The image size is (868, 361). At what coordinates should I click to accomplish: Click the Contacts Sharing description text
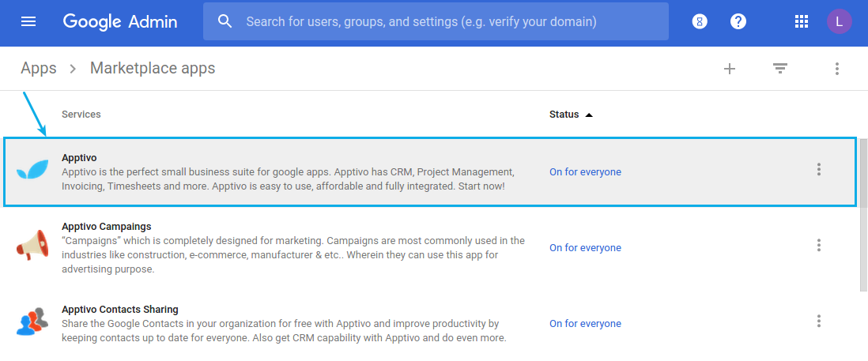coord(284,330)
